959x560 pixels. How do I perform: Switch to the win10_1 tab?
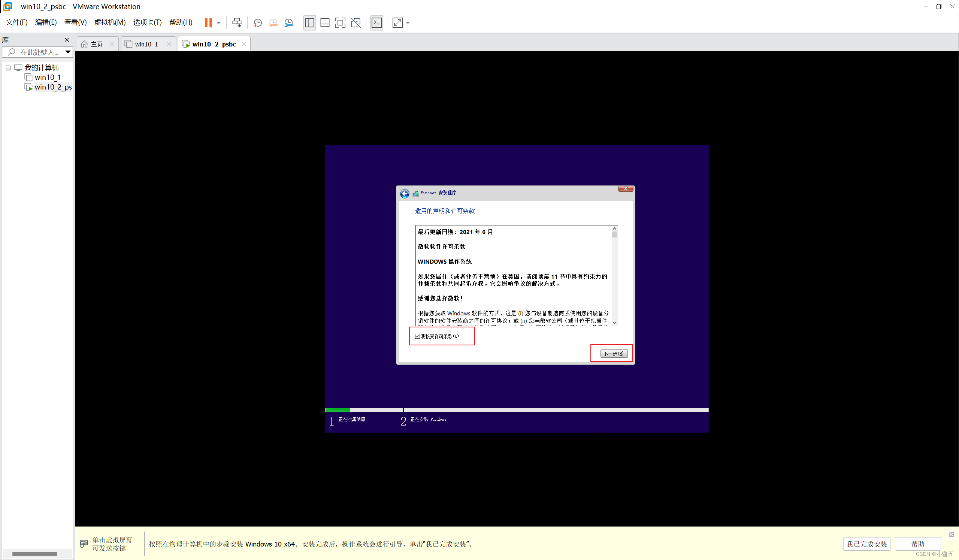pyautogui.click(x=146, y=44)
